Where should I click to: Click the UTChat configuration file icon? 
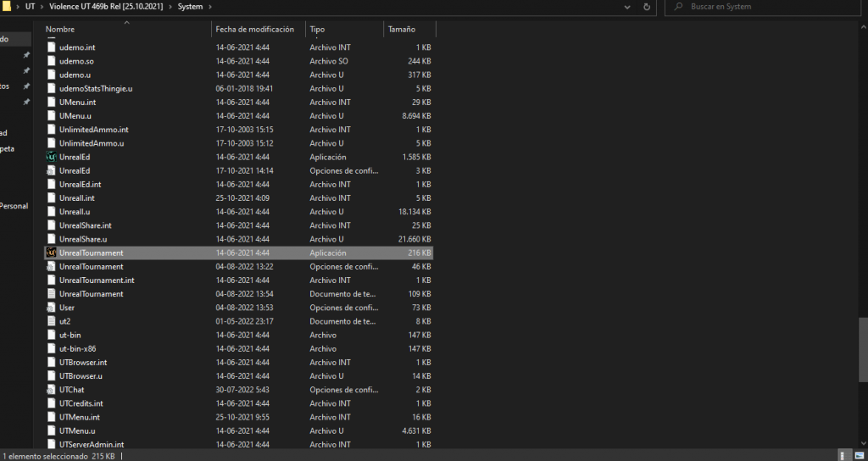pyautogui.click(x=52, y=390)
